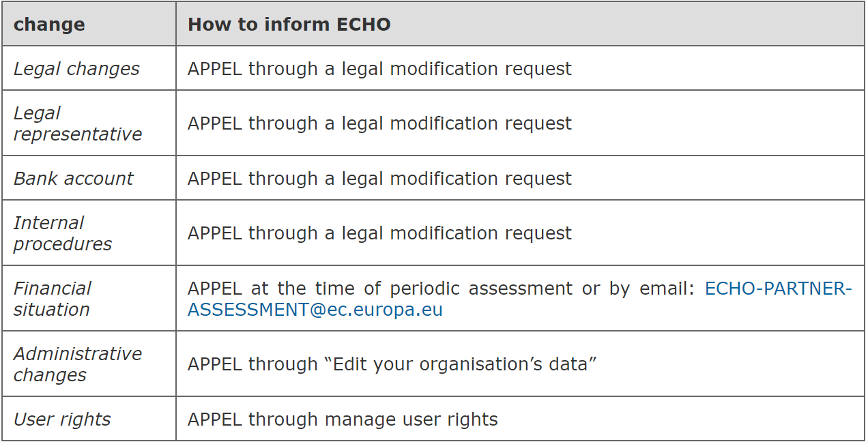Screen dimensions: 868x442
Task: Click the word APPEL in the User rights row
Action: (x=214, y=419)
